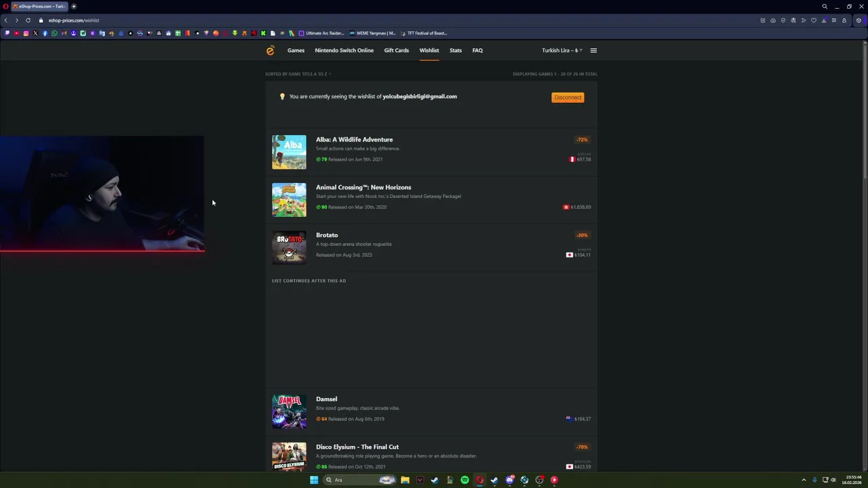The image size is (868, 488).
Task: Open the Instagram bookmark icon
Action: coord(26,33)
